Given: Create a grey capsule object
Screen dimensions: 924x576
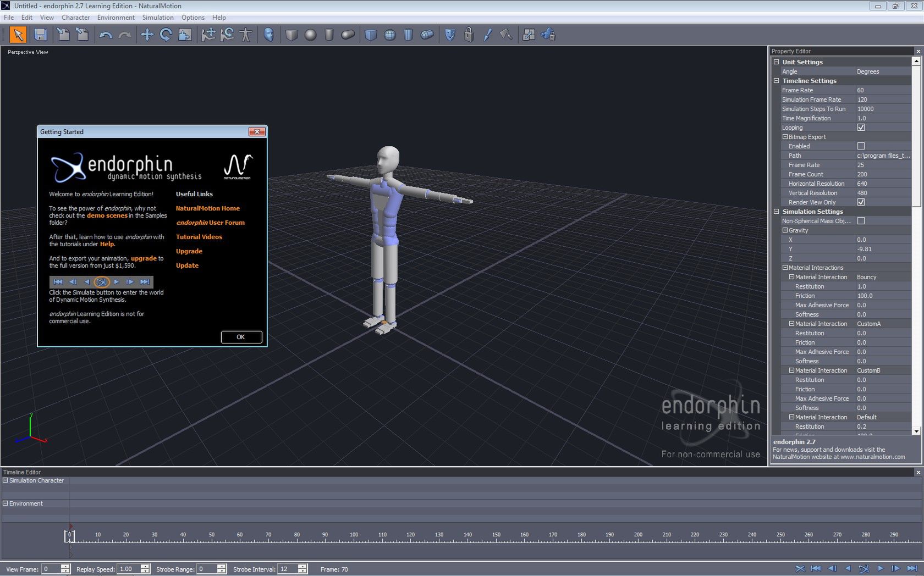Looking at the screenshot, I should (x=348, y=35).
